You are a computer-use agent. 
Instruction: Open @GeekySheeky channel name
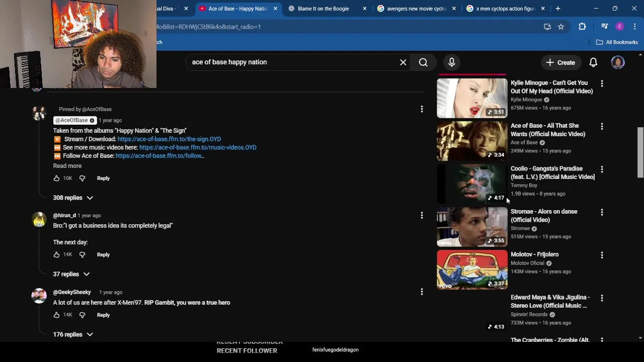click(x=72, y=292)
